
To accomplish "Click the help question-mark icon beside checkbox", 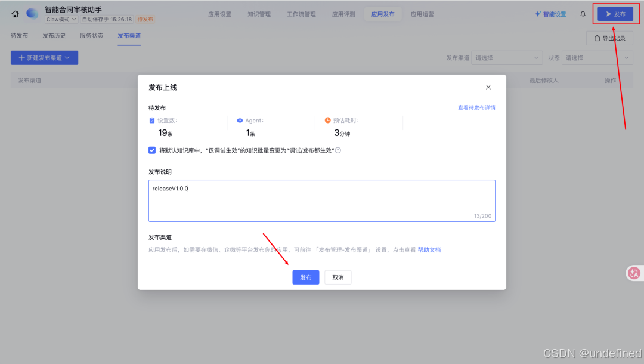I will click(x=338, y=150).
